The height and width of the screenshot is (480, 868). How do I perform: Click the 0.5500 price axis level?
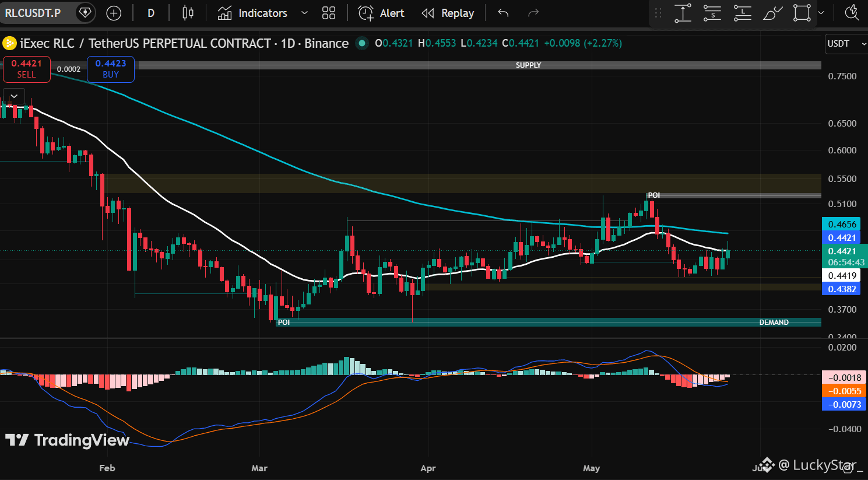tap(842, 179)
